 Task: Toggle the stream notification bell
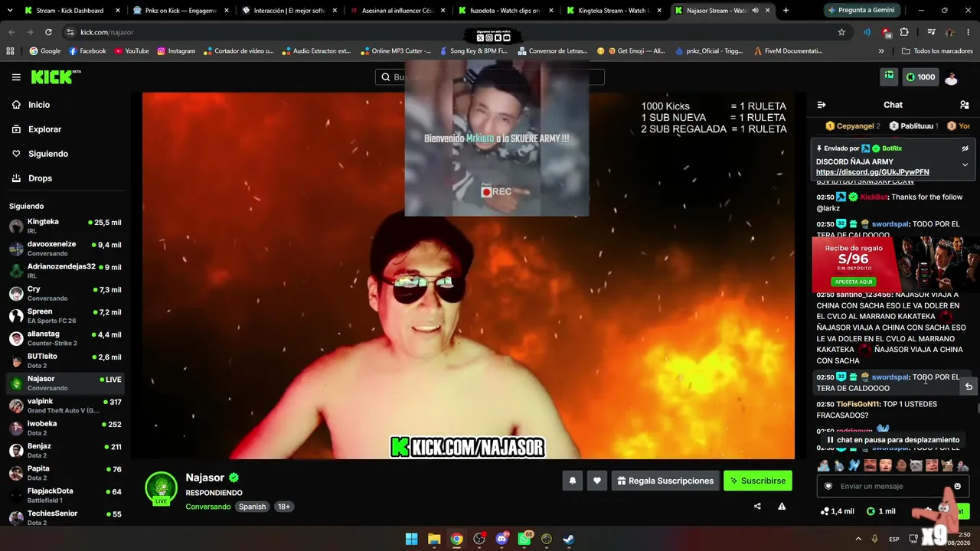[x=572, y=481]
